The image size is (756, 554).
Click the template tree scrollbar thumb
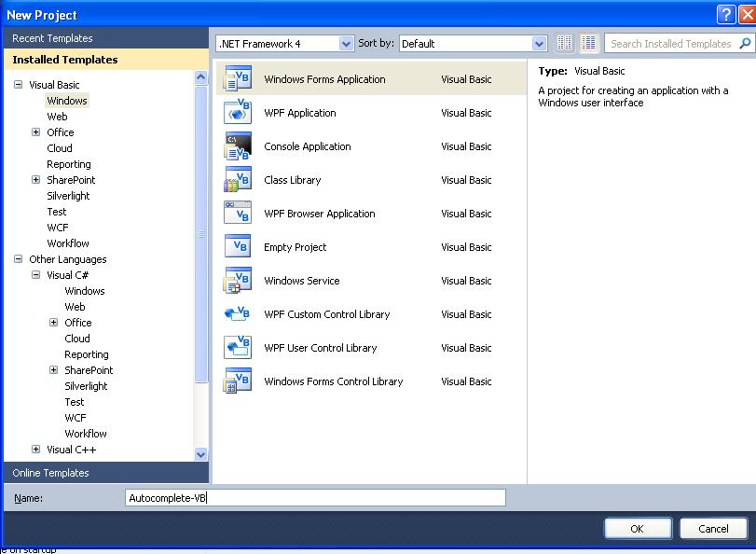click(x=201, y=234)
